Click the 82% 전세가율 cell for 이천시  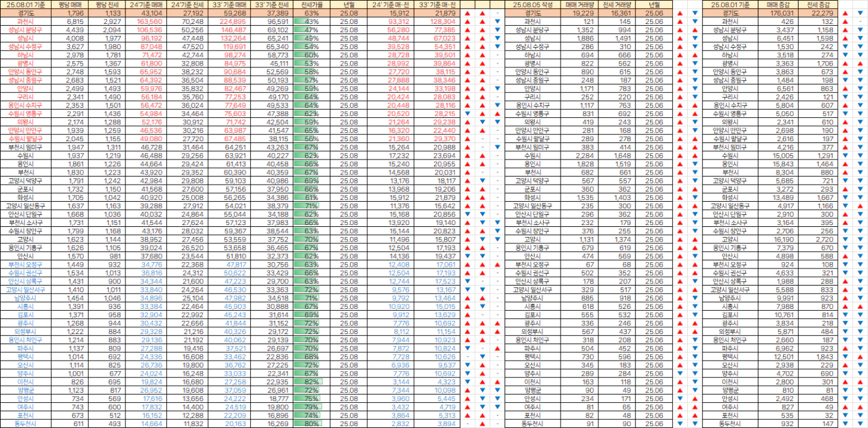[x=311, y=382]
